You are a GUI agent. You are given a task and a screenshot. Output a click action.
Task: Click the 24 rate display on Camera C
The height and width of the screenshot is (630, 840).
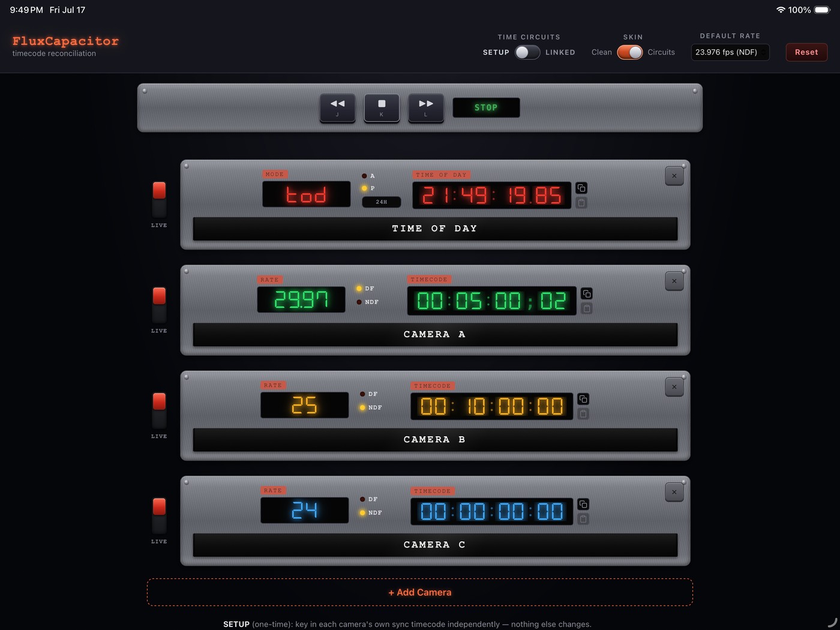304,510
